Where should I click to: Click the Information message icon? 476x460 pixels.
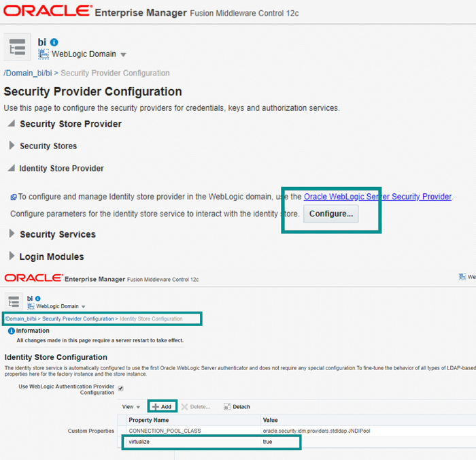point(12,331)
